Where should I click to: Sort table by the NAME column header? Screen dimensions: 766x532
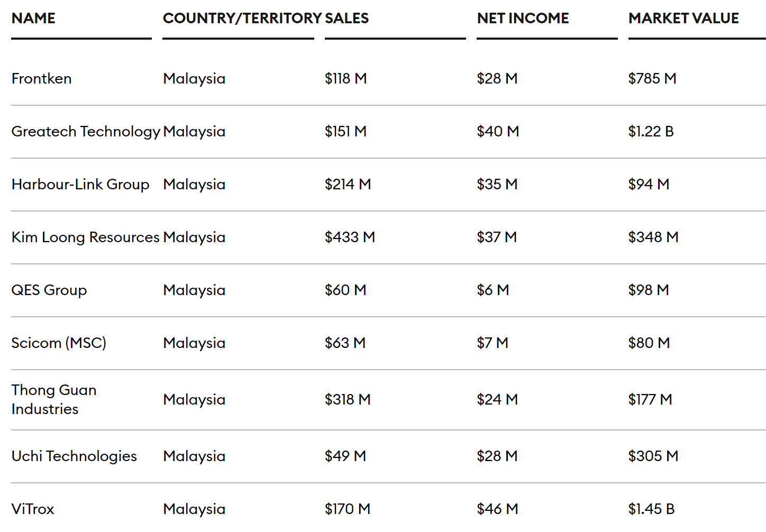coord(33,18)
